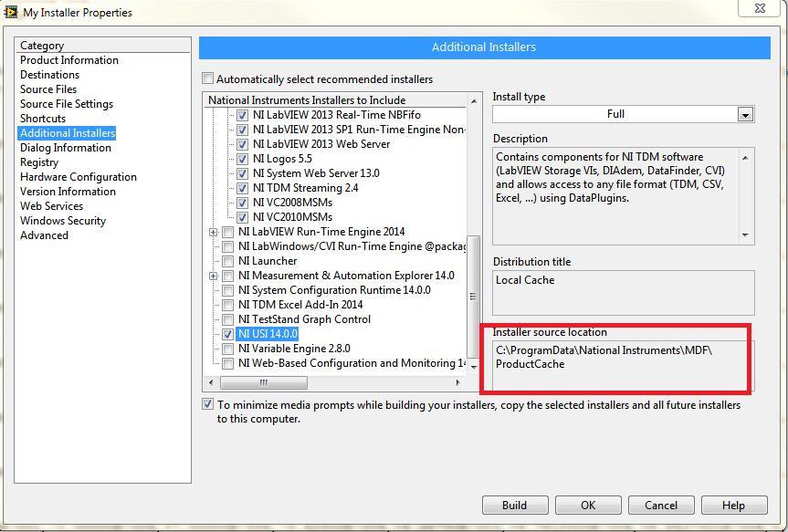Click the Build button
The height and width of the screenshot is (532, 788).
(x=515, y=506)
